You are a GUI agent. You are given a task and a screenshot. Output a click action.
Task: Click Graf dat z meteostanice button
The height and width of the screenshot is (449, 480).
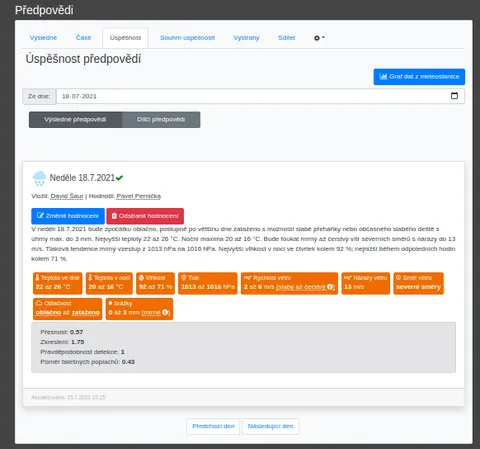[x=419, y=77]
